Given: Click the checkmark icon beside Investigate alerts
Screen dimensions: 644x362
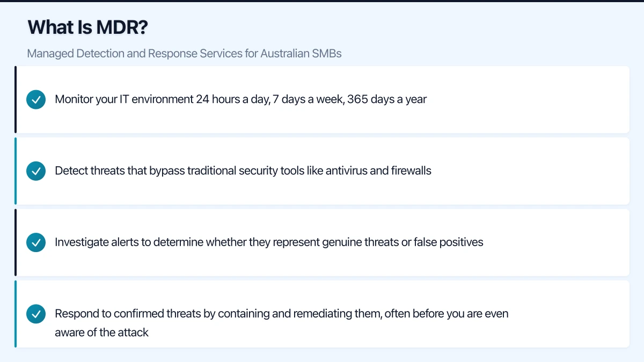Looking at the screenshot, I should [x=36, y=242].
